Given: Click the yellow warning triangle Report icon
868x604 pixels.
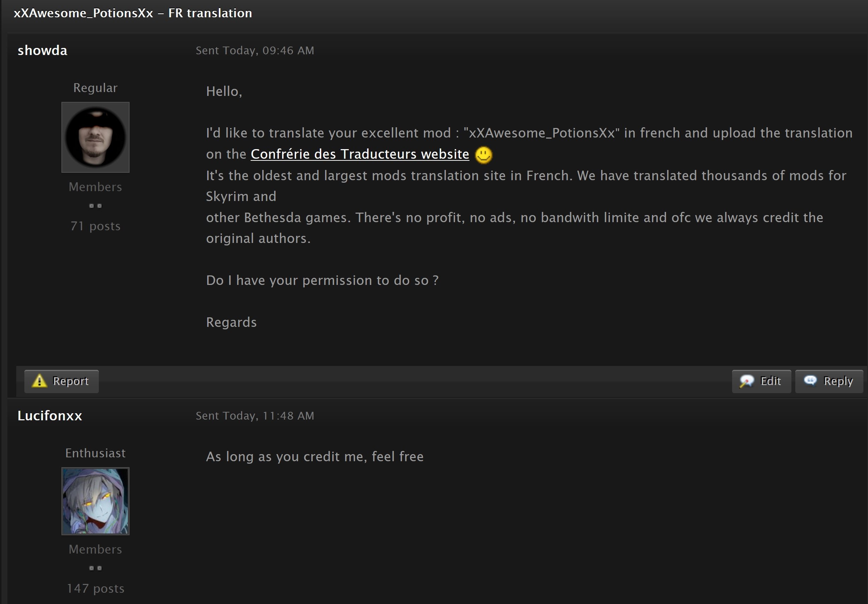Looking at the screenshot, I should pyautogui.click(x=39, y=381).
